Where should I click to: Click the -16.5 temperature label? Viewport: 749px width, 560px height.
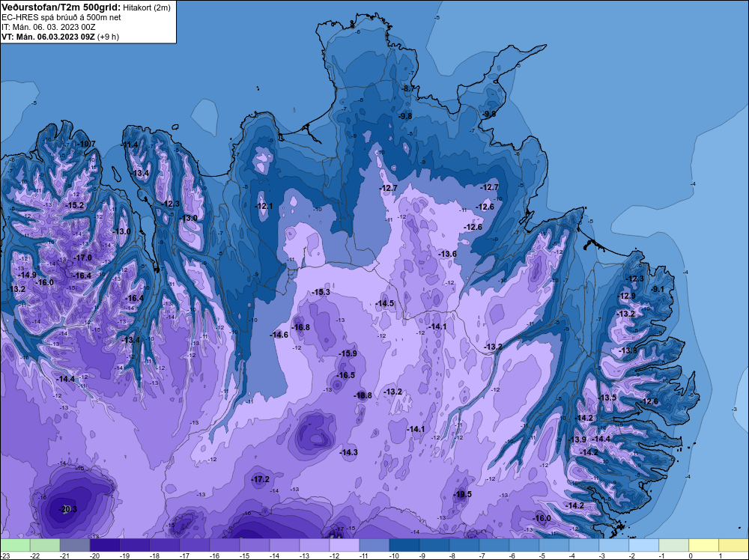[346, 375]
